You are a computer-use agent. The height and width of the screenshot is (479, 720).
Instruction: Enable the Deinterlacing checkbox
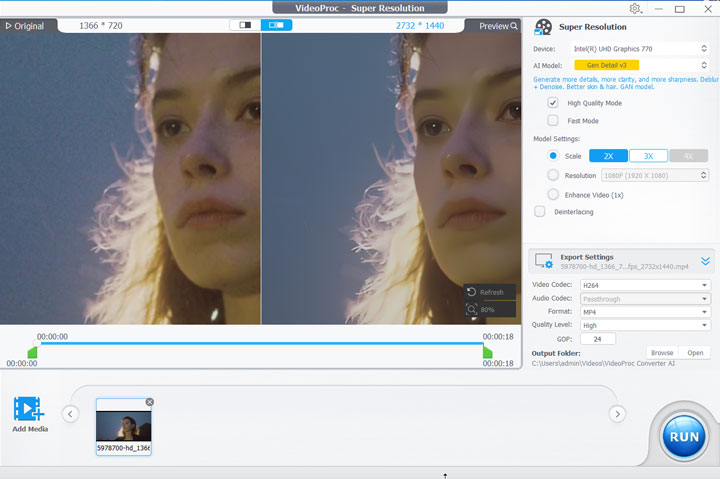coord(540,211)
